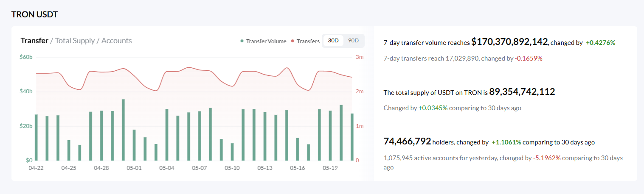644x194 pixels.
Task: Click the $170,370,892,142 transfer volume figure
Action: coord(509,42)
